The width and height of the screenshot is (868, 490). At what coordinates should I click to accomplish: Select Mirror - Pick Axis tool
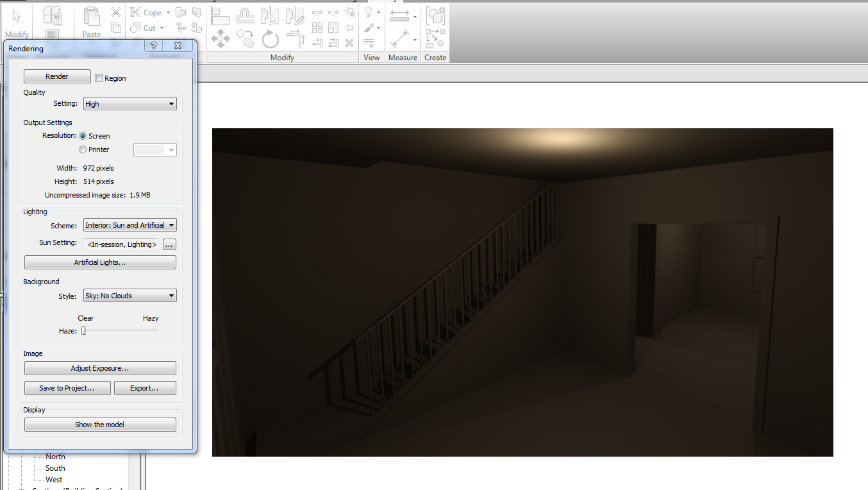(270, 15)
